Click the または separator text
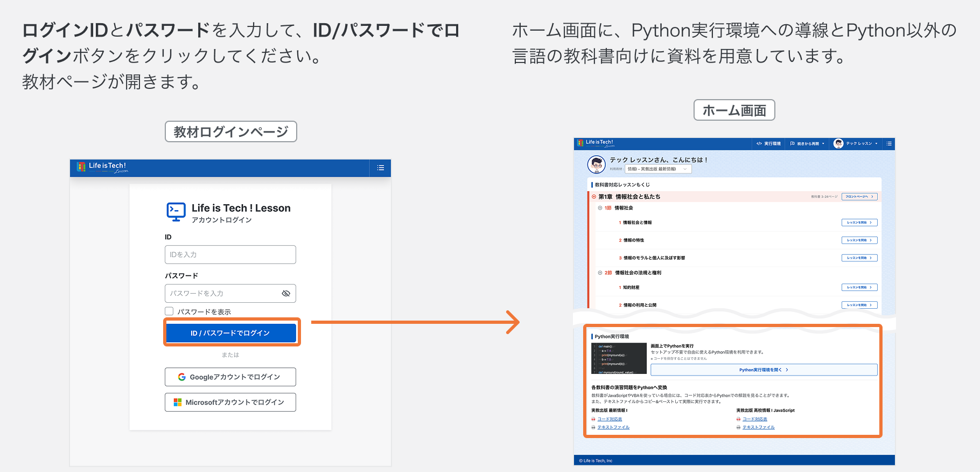Image resolution: width=980 pixels, height=472 pixels. 230,355
